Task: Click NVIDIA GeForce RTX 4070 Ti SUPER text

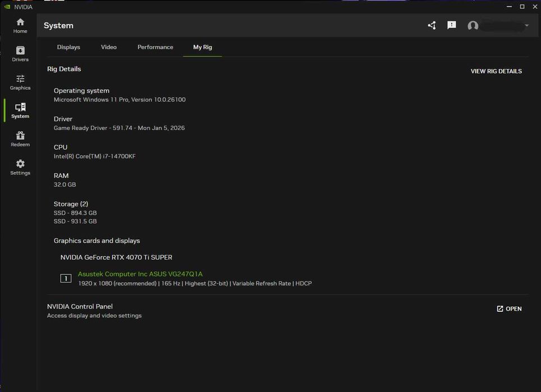Action: (116, 257)
